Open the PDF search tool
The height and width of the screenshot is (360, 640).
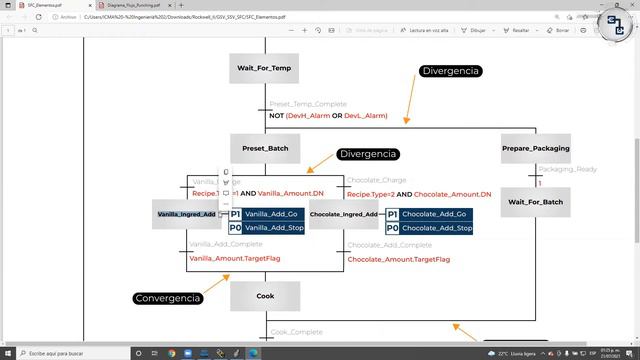pyautogui.click(x=35, y=30)
